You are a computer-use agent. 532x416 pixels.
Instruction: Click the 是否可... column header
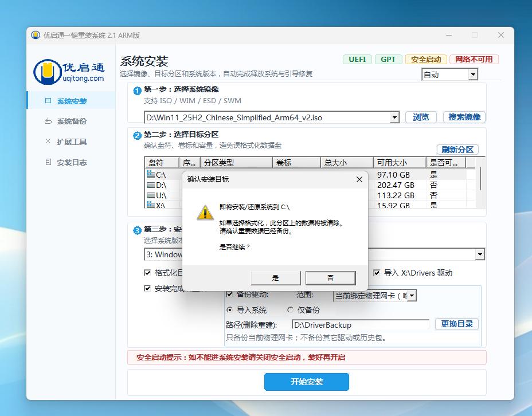coord(446,163)
